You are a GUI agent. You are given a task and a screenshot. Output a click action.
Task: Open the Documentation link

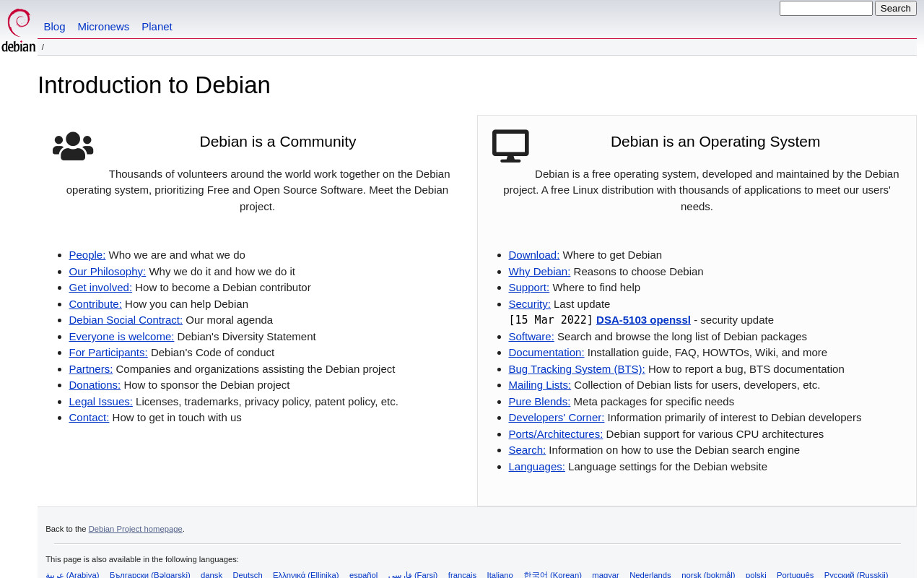tap(546, 353)
